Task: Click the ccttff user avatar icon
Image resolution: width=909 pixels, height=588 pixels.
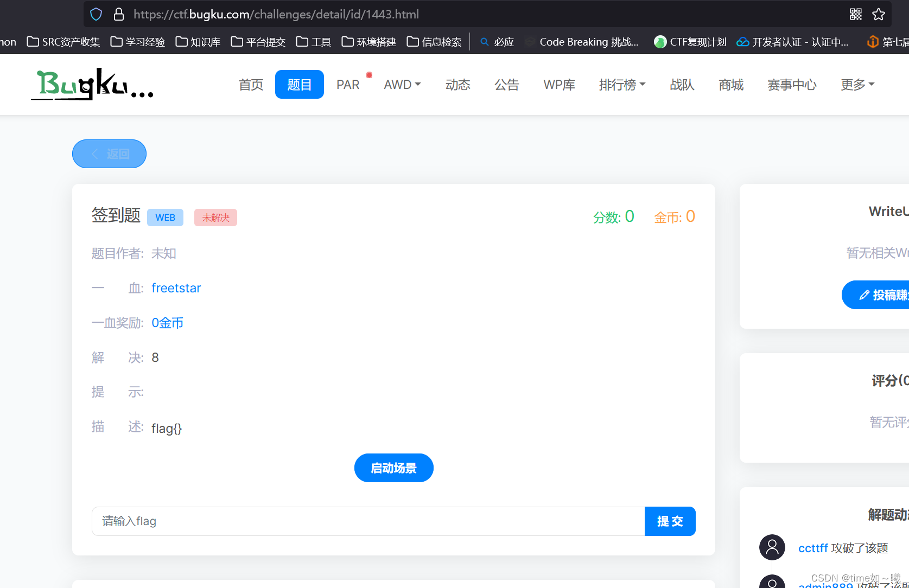Action: 772,547
